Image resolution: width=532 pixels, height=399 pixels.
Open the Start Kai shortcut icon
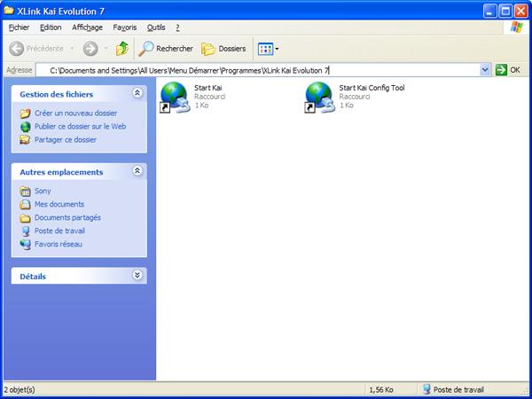(175, 98)
